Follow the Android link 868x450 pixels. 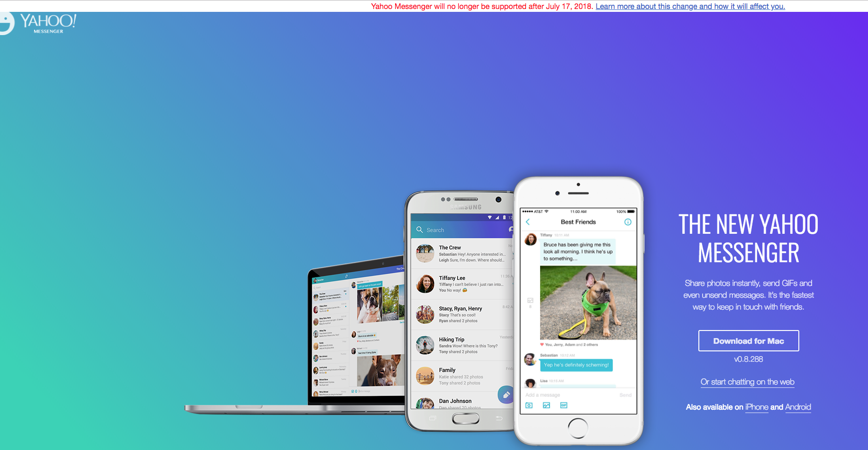coord(798,407)
